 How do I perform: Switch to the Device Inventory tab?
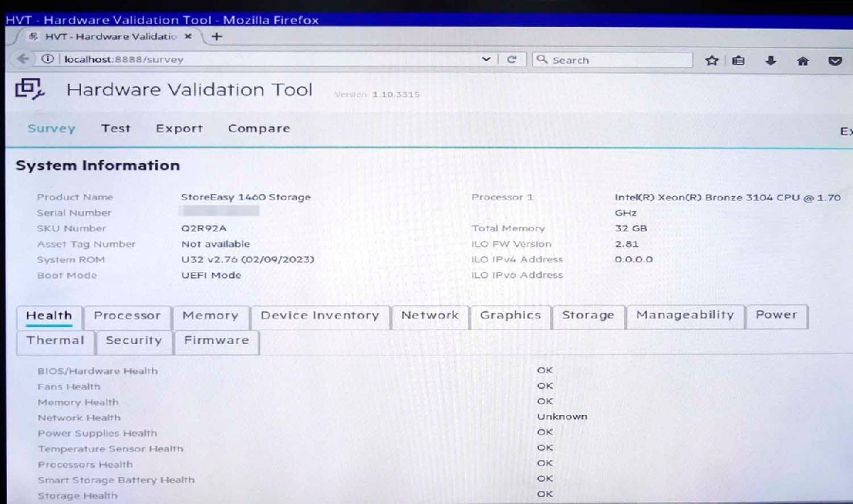click(x=320, y=316)
